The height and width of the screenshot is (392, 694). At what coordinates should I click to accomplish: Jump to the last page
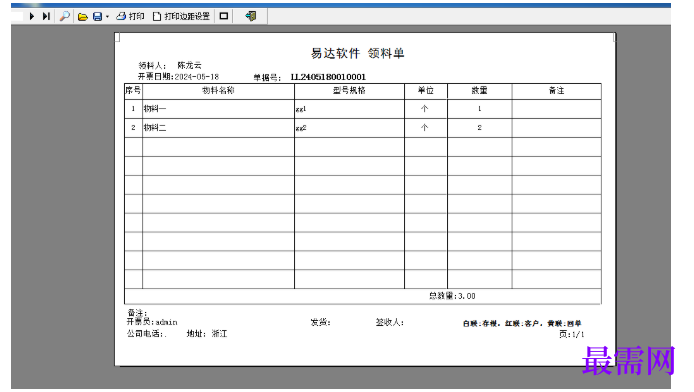coord(46,16)
